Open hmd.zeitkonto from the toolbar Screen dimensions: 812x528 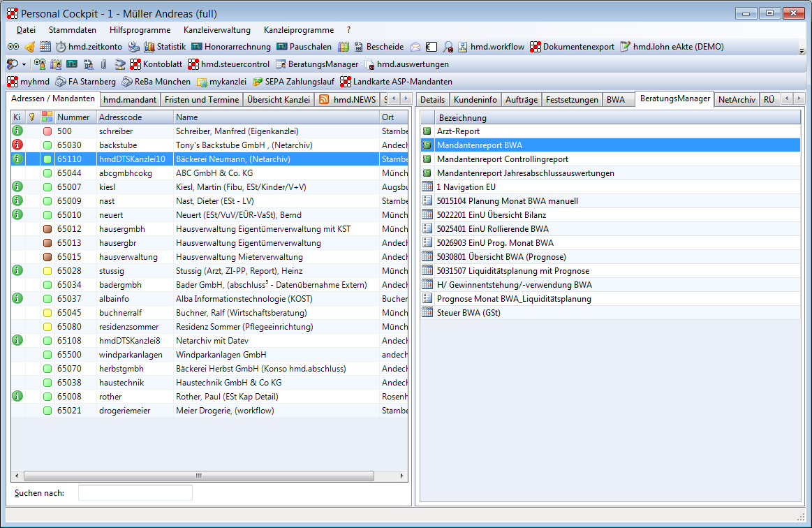[x=89, y=47]
